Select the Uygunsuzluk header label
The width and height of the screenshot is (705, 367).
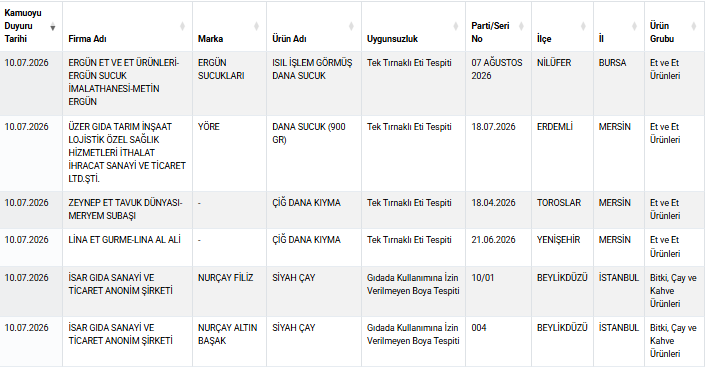[x=392, y=39]
